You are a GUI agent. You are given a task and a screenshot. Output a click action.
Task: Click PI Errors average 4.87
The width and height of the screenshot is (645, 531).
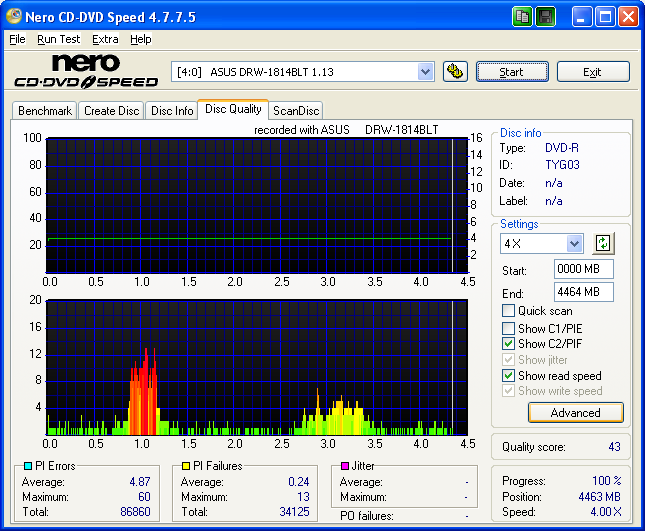coord(140,482)
